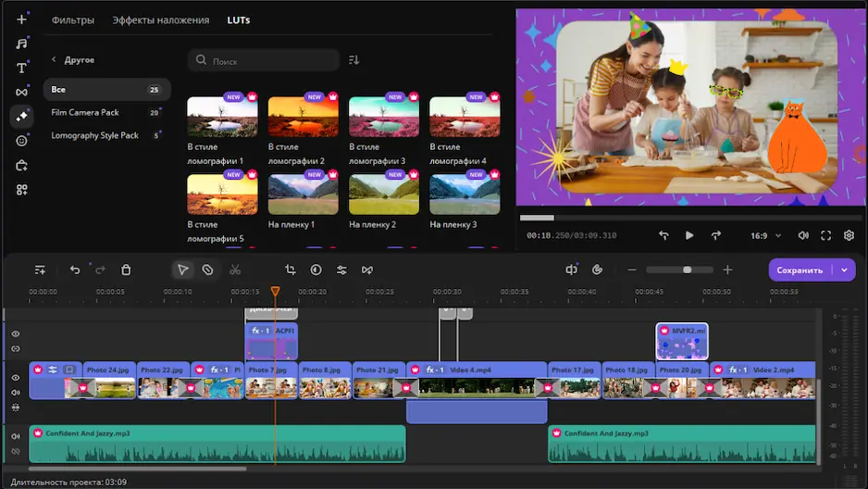Select the Film Camera Pack category
868x489 pixels.
[106, 112]
